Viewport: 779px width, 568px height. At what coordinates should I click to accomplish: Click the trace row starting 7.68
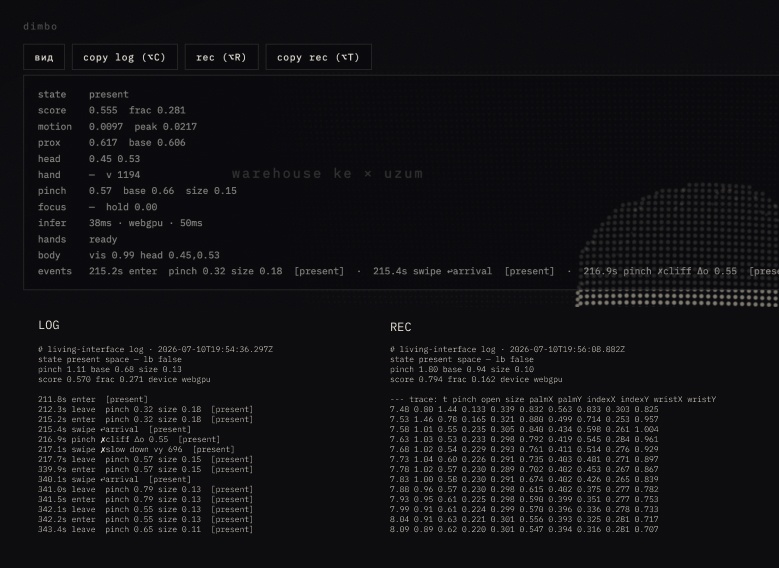click(524, 450)
